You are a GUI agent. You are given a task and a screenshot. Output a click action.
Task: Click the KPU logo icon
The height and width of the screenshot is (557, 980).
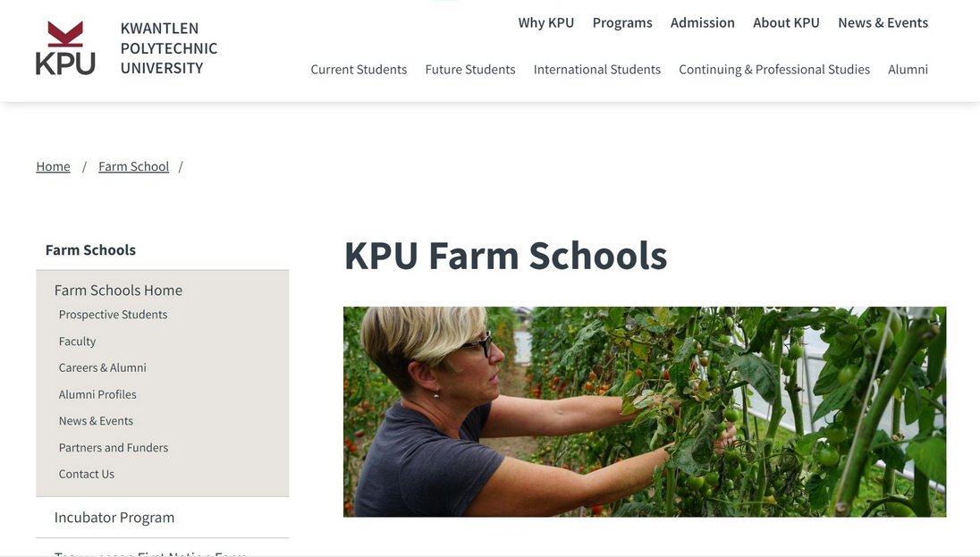tap(65, 48)
